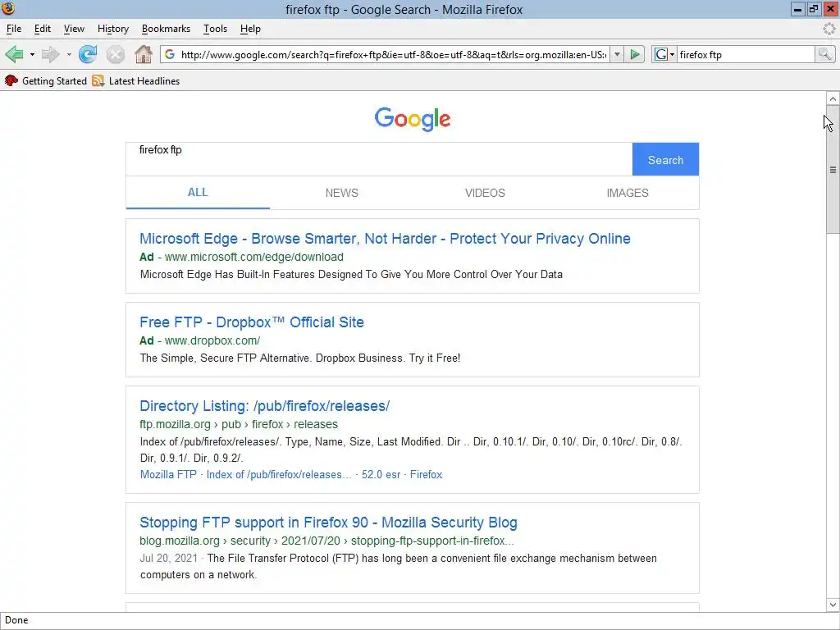The height and width of the screenshot is (630, 840).
Task: Restore down the Firefox window
Action: [814, 9]
